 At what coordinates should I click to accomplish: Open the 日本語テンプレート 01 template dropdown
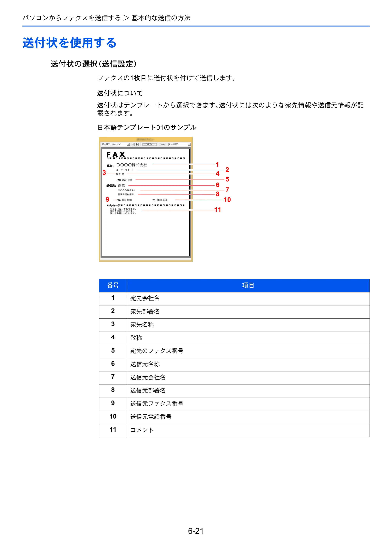point(115,144)
